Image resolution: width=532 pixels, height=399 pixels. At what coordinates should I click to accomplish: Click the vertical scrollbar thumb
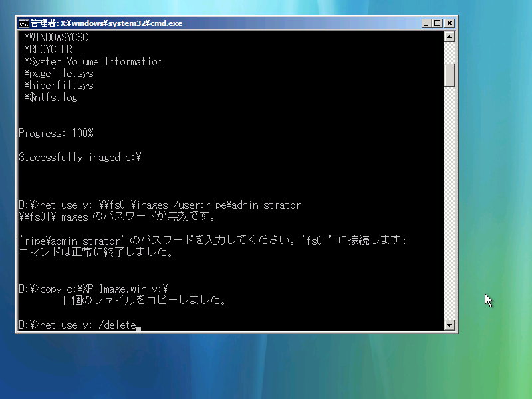[x=450, y=75]
